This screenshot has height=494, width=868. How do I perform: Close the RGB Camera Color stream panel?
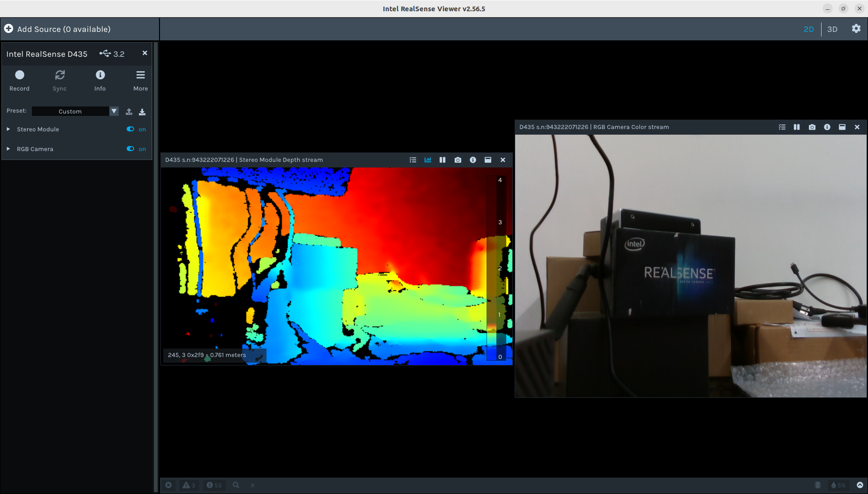[857, 127]
